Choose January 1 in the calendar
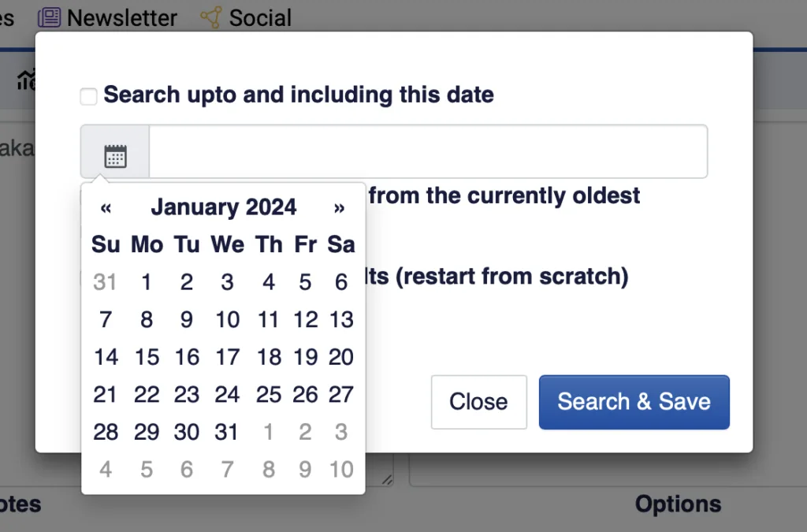Image resolution: width=807 pixels, height=532 pixels. pos(147,282)
